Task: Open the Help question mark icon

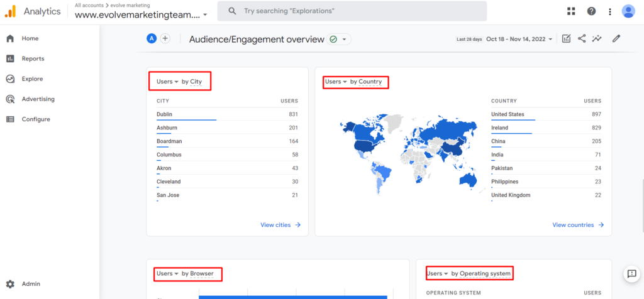Action: click(x=591, y=11)
